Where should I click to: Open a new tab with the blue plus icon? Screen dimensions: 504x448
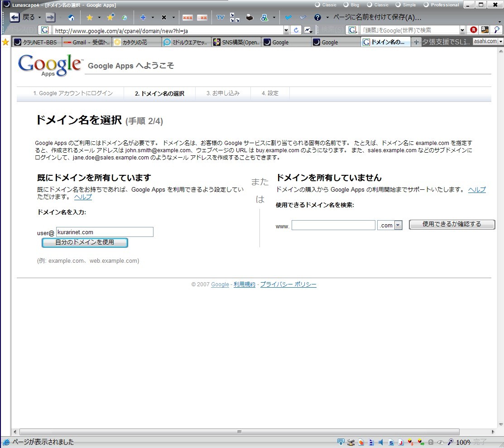coord(143,17)
